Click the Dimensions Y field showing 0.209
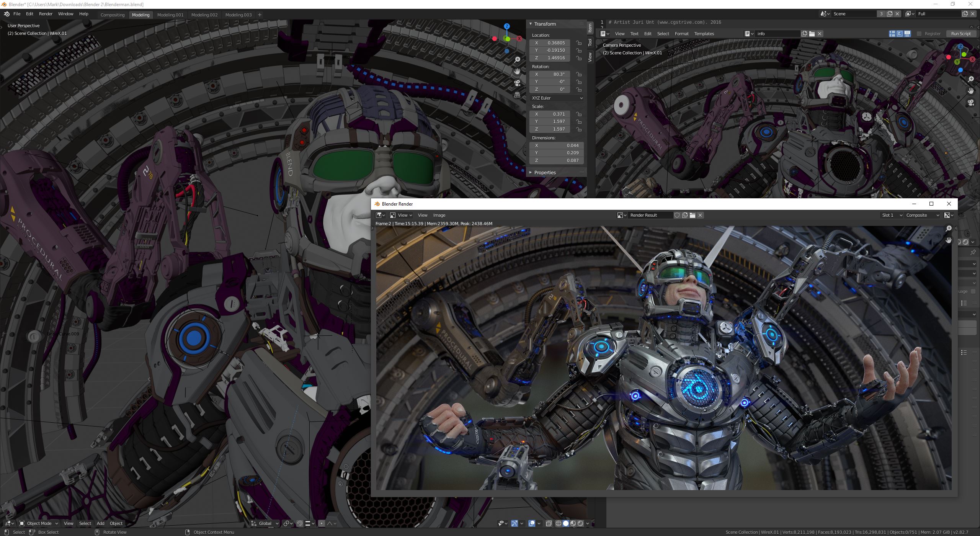This screenshot has width=980, height=536. pyautogui.click(x=557, y=153)
